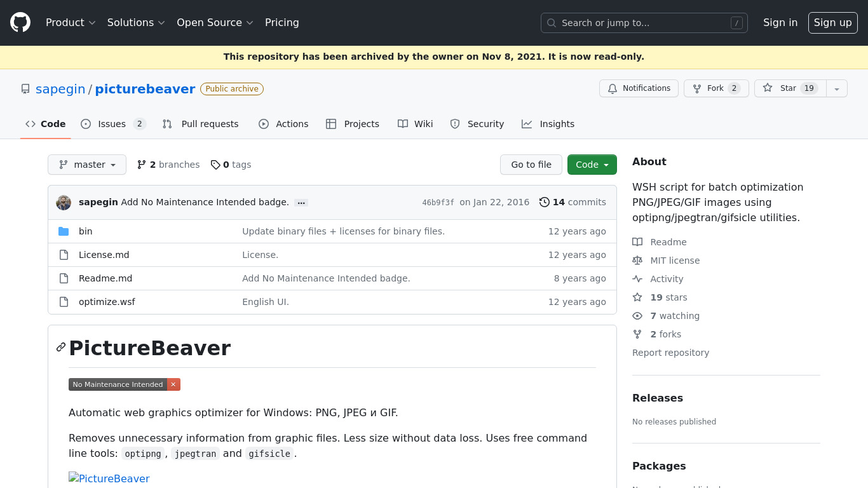Open the master branch selector

click(x=87, y=165)
